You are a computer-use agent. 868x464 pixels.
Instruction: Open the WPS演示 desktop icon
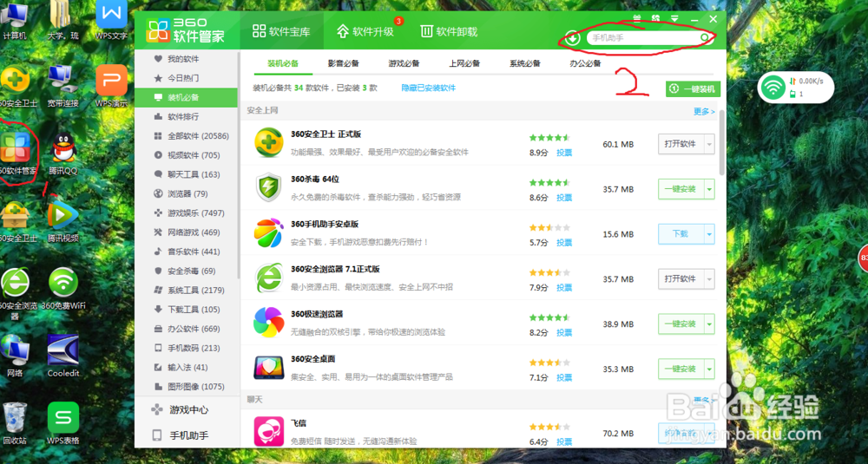(x=111, y=86)
